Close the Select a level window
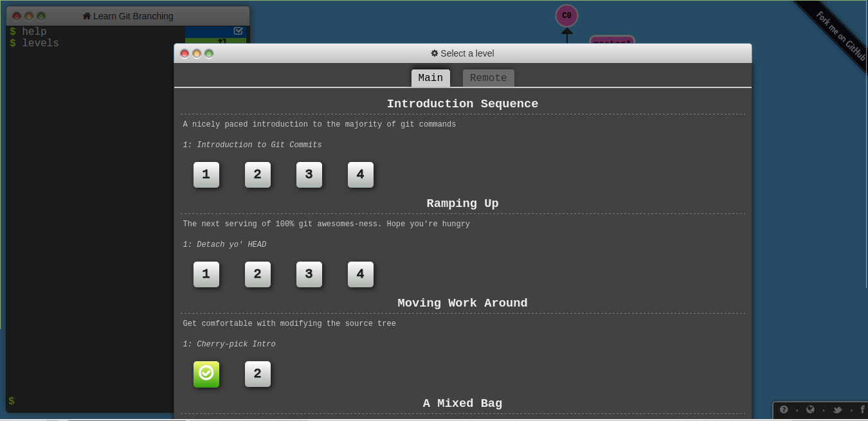Image resolution: width=868 pixels, height=421 pixels. (185, 53)
